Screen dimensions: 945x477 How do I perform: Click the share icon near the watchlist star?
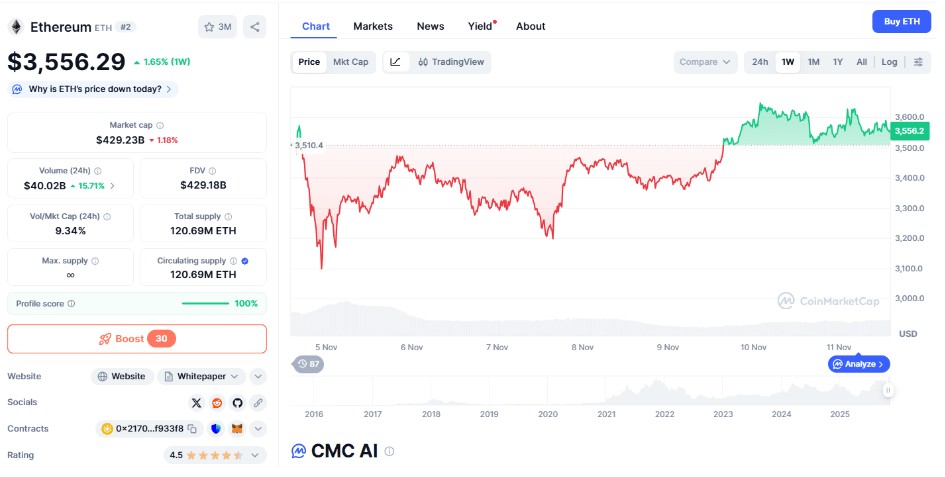click(254, 27)
